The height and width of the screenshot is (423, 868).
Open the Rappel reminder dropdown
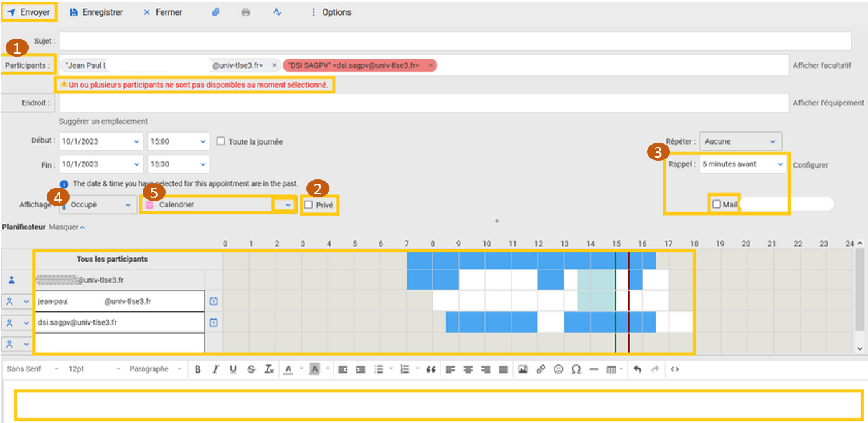pos(742,164)
